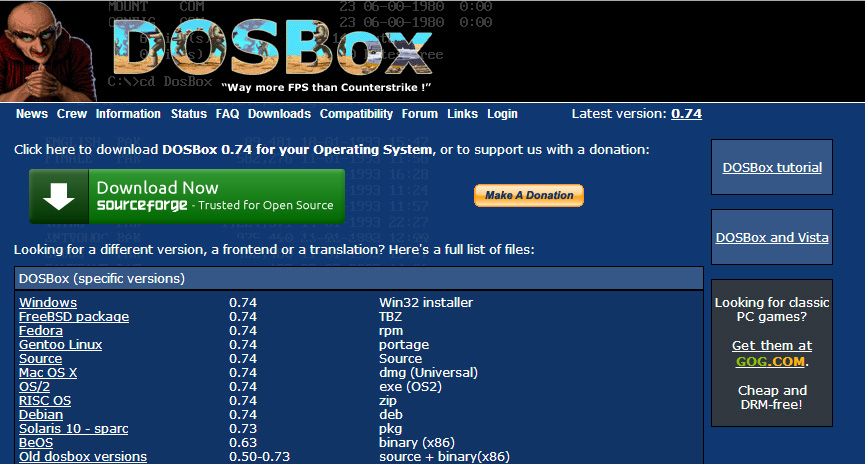Click "Looking for classic PC games?" text
This screenshot has height=464, width=865.
coord(772,310)
